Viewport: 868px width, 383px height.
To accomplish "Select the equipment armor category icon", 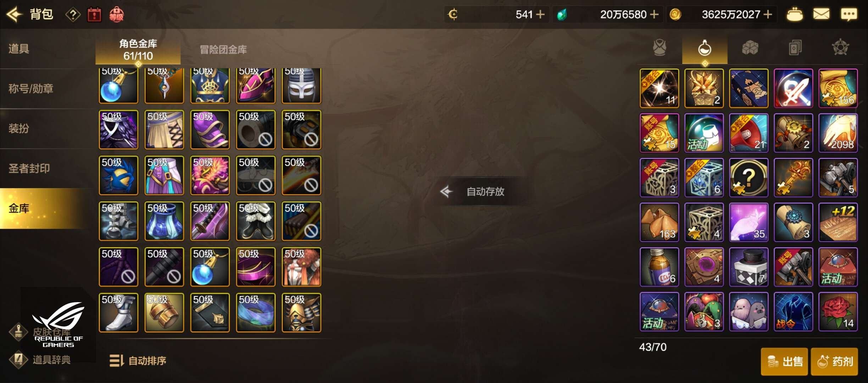I will (660, 48).
